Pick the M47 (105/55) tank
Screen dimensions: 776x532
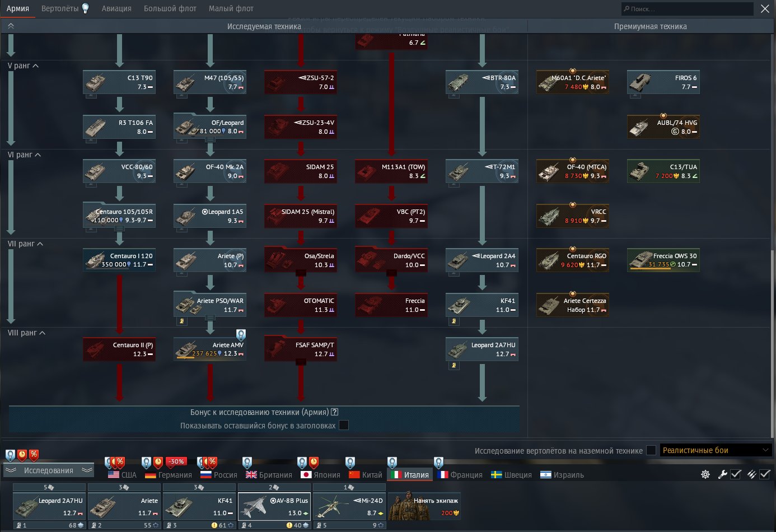pos(210,82)
